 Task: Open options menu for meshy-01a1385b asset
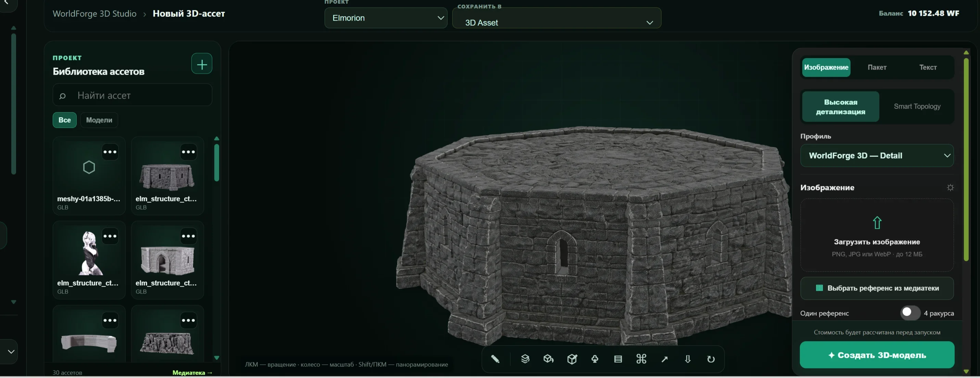[110, 152]
